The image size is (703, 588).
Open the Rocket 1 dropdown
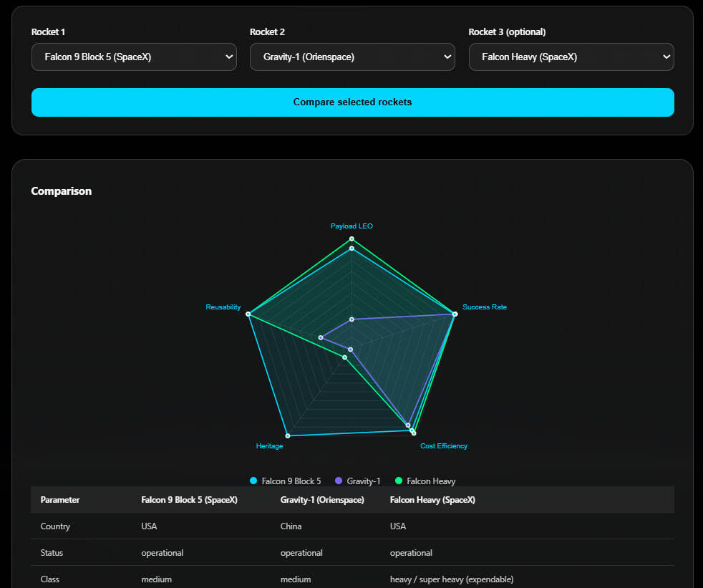coord(134,57)
